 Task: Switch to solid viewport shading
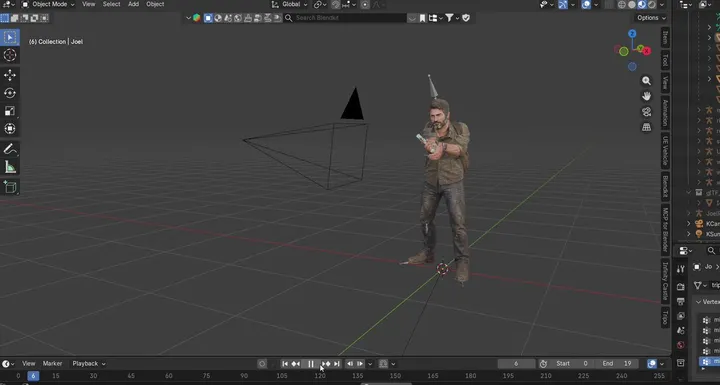(632, 5)
